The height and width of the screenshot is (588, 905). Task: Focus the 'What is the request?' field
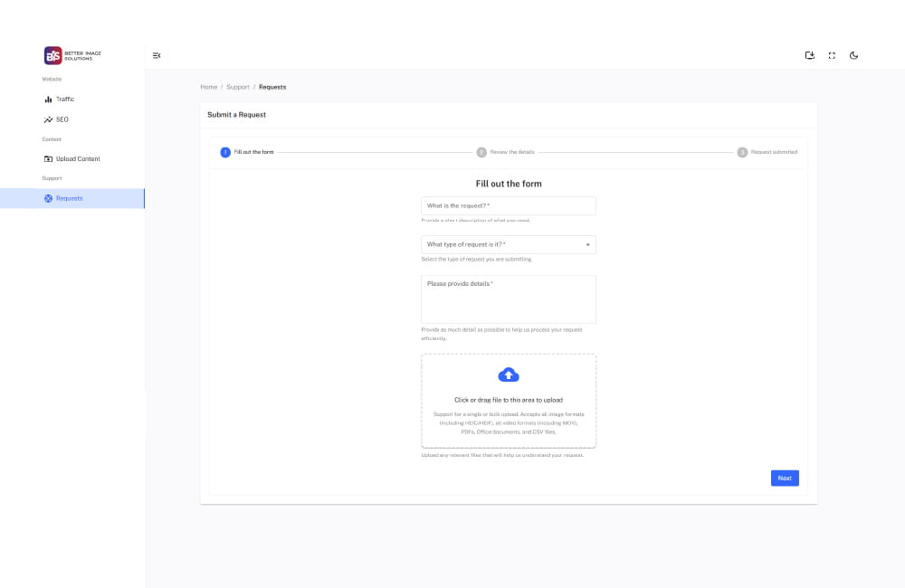tap(509, 206)
